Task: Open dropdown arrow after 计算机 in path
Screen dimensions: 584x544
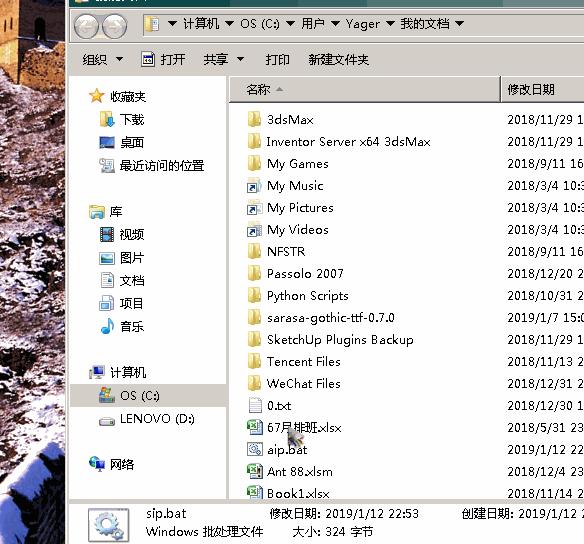Action: pyautogui.click(x=229, y=24)
